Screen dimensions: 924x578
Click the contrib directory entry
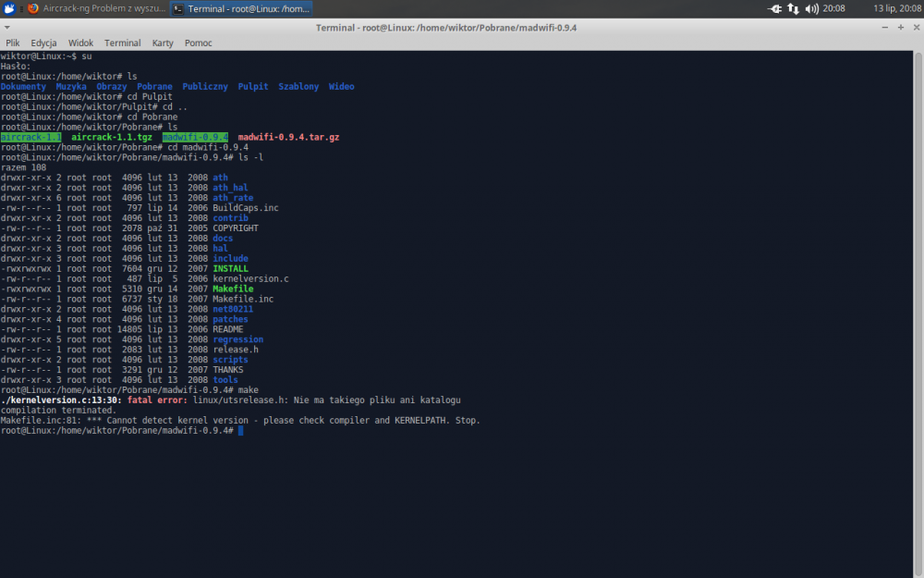click(230, 218)
